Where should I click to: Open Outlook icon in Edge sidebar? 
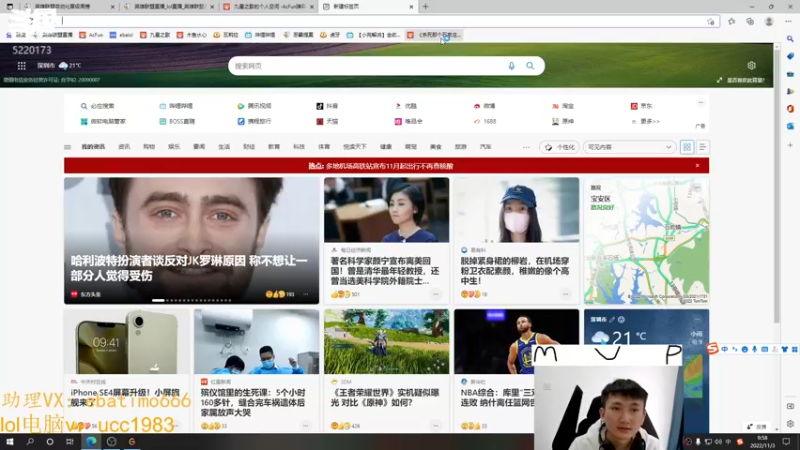(790, 126)
